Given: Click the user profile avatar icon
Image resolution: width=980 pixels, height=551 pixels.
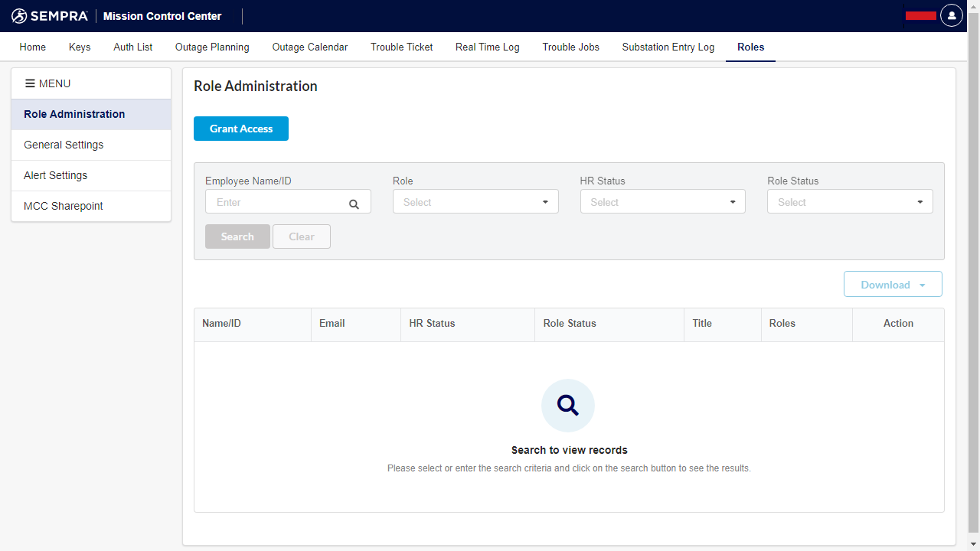Looking at the screenshot, I should click(x=951, y=15).
